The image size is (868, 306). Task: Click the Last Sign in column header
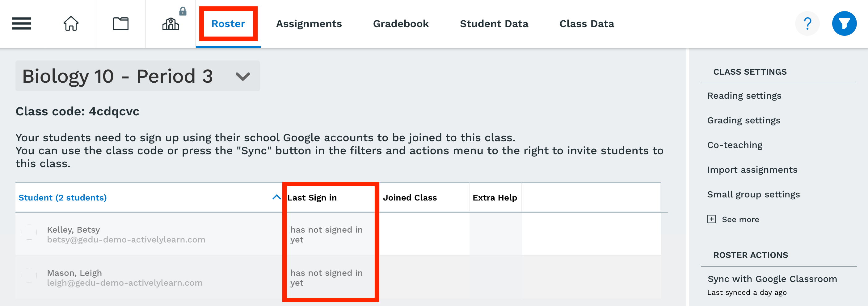[x=312, y=198]
